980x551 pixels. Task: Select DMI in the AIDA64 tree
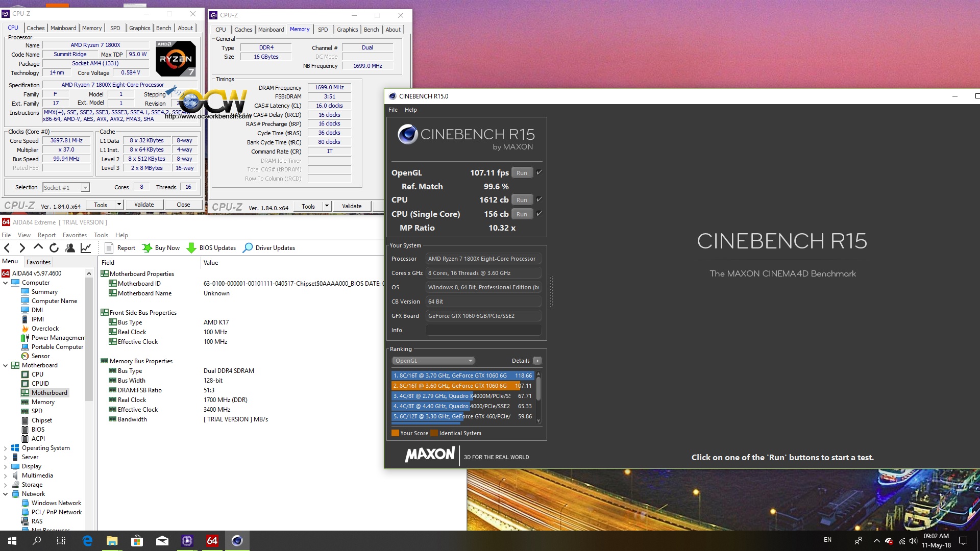[x=37, y=310]
